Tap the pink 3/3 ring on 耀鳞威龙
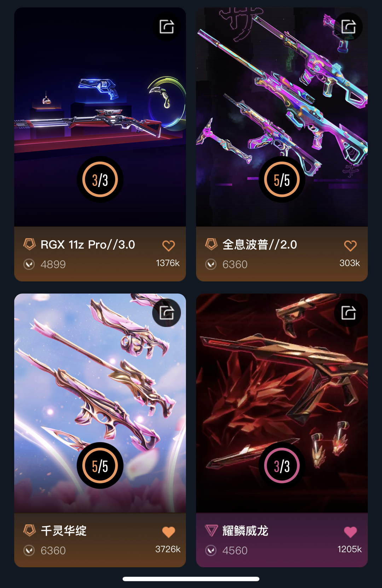Viewport: 382px width, 588px height. click(282, 466)
